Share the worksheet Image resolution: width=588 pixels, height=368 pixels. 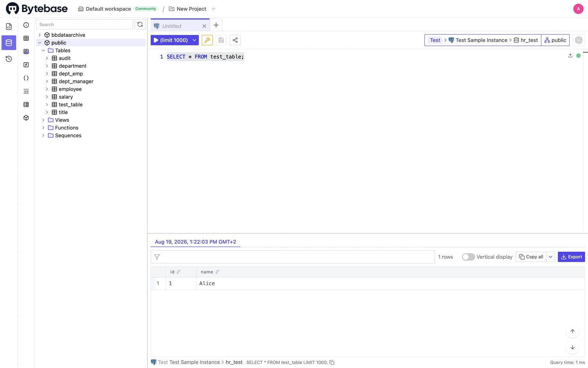235,40
